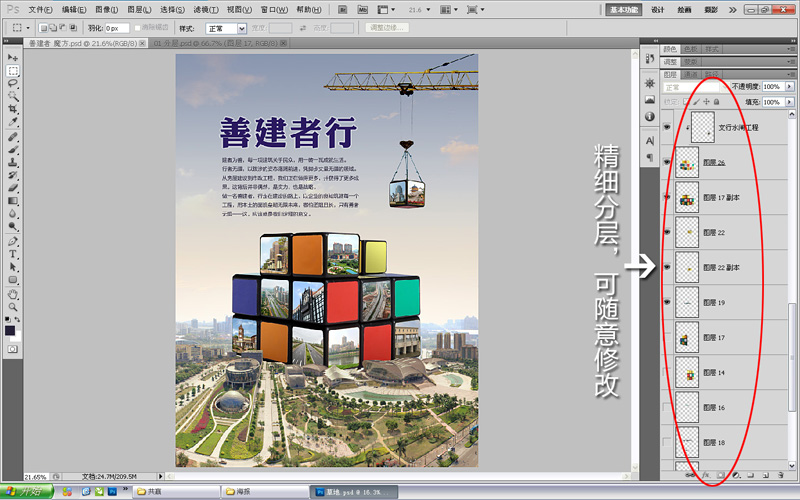Open the Paragraph panel icon

click(x=649, y=157)
